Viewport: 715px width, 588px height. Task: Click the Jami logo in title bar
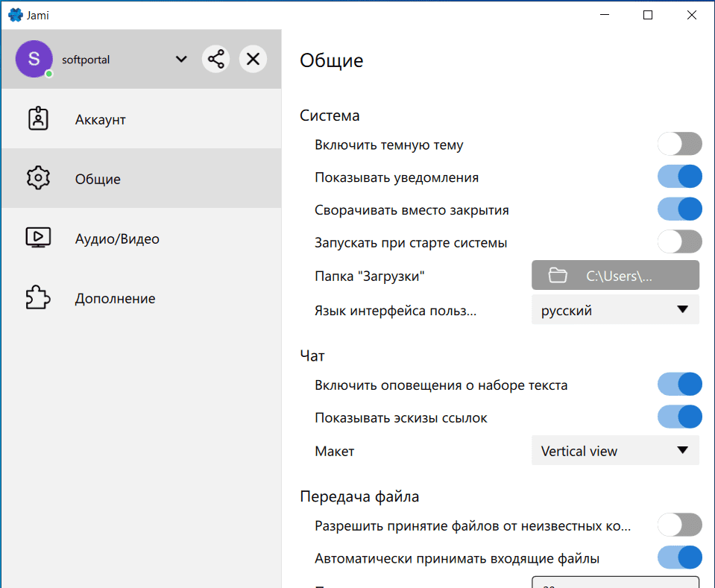(x=15, y=15)
